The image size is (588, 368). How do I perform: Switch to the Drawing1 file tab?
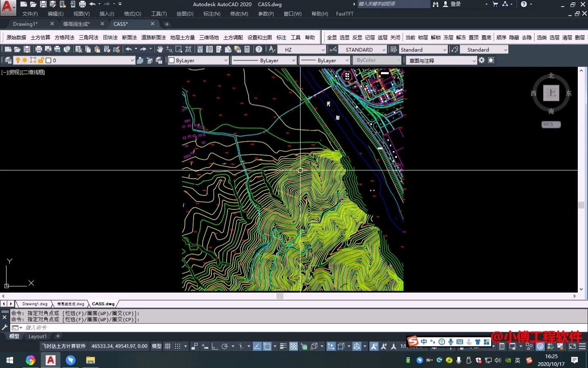(25, 24)
